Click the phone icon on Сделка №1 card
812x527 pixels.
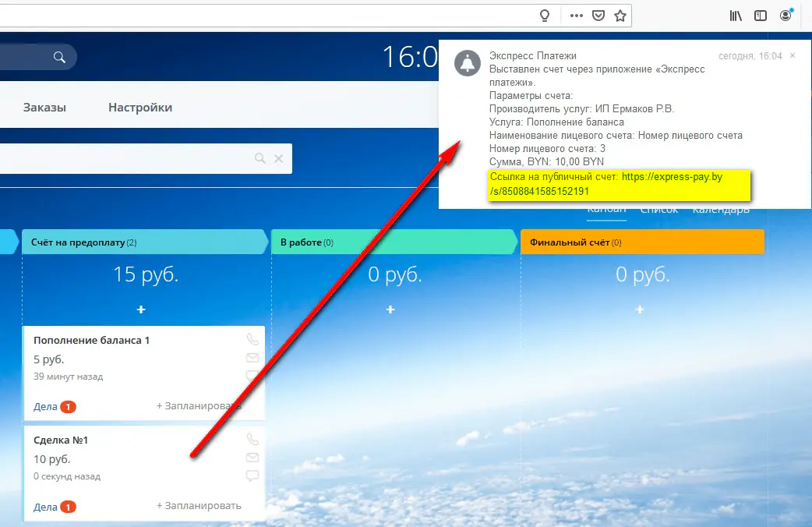tap(252, 439)
